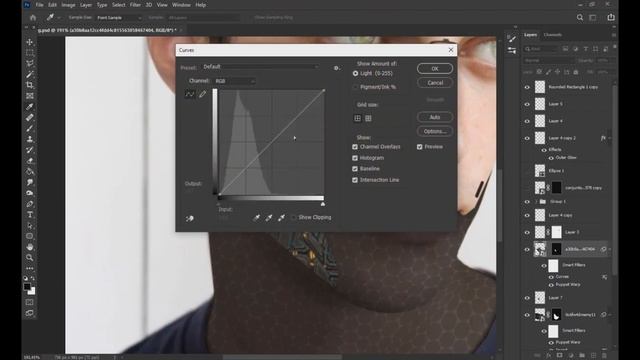
Task: Hide the Layer 5 layer
Action: (x=527, y=104)
